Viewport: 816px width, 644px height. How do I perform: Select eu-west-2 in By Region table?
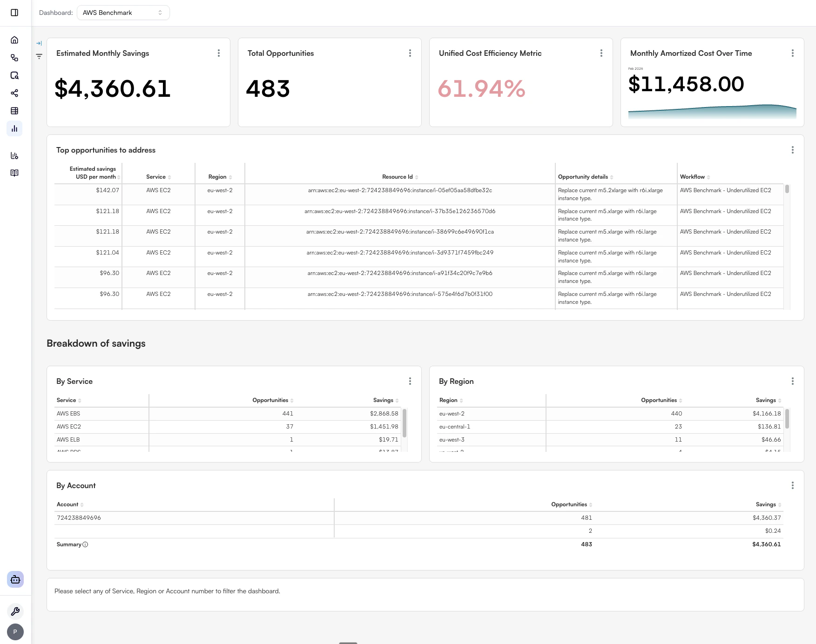[x=610, y=414]
